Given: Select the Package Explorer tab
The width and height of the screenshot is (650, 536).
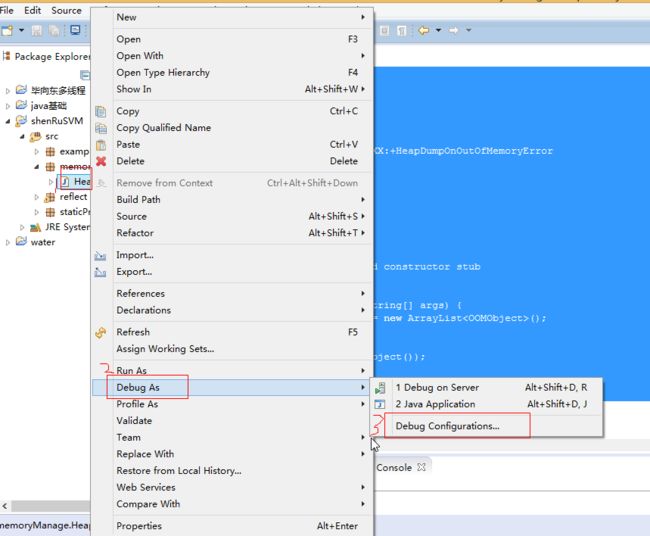Looking at the screenshot, I should (x=47, y=56).
